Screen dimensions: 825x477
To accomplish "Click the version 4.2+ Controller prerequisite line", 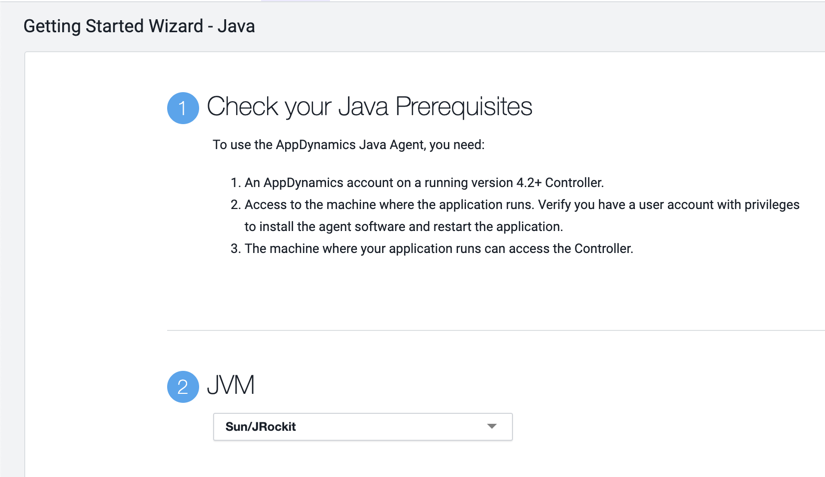I will tap(424, 183).
